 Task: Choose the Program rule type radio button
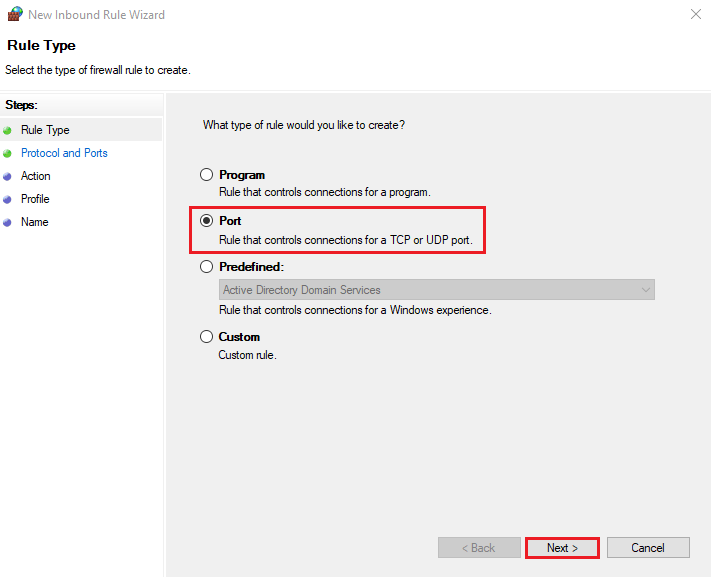207,175
